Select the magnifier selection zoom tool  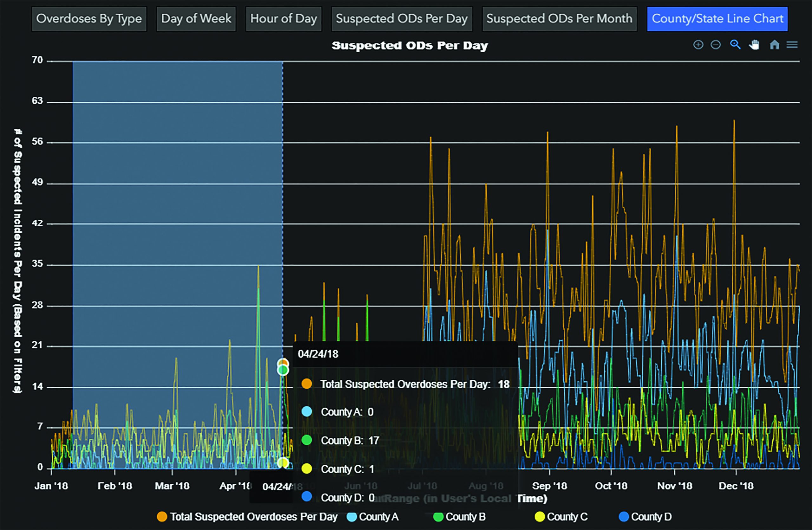pos(735,45)
